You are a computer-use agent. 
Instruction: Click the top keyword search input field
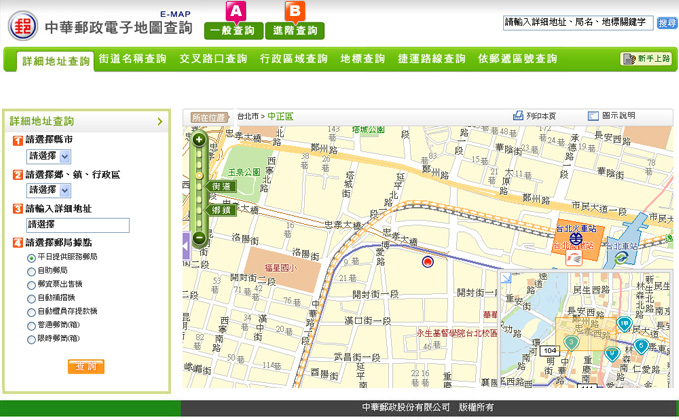point(578,23)
